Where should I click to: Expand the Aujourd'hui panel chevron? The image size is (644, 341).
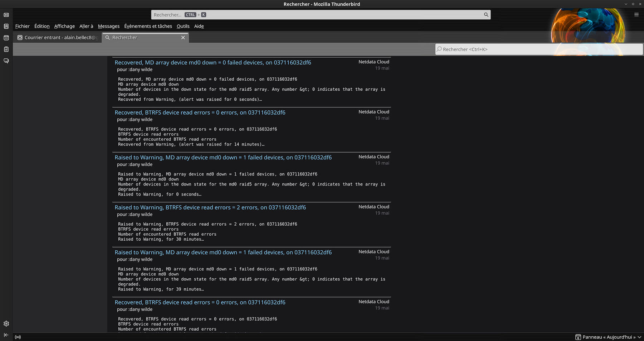click(x=639, y=337)
